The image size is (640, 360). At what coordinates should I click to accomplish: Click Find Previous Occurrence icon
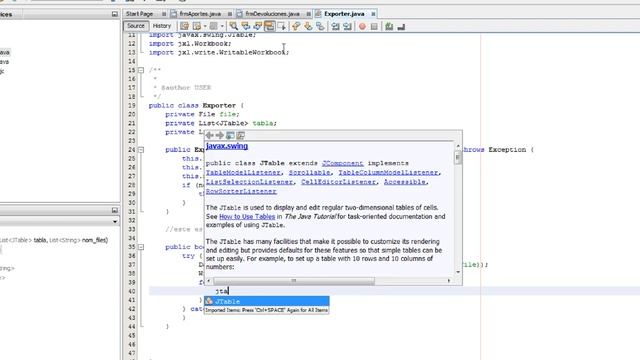pos(246,27)
